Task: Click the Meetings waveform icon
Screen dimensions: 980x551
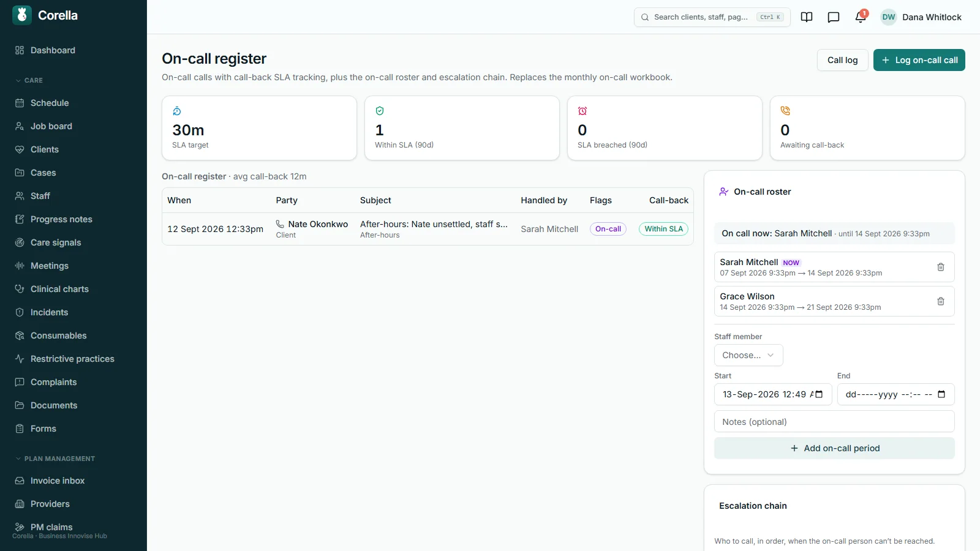Action: point(20,266)
